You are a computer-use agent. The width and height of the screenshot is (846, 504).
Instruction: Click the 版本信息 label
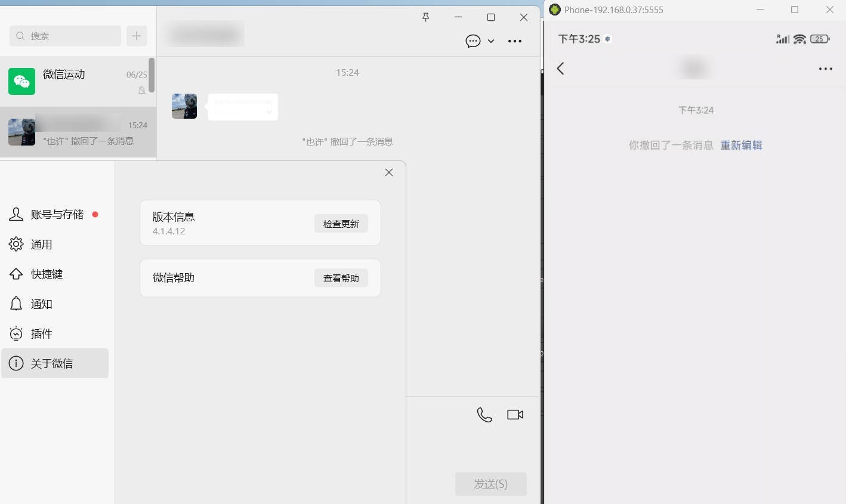174,217
